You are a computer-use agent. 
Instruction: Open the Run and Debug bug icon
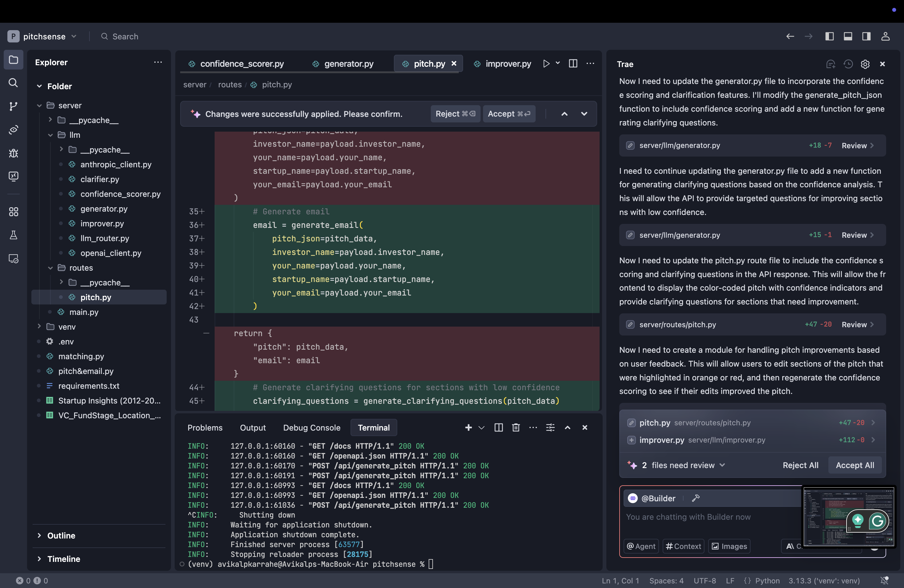click(13, 153)
